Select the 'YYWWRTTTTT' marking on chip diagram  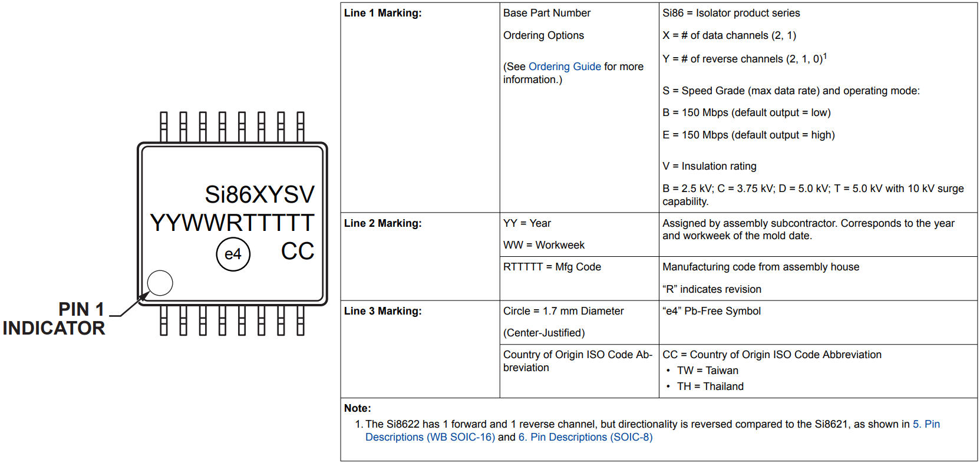[x=232, y=223]
